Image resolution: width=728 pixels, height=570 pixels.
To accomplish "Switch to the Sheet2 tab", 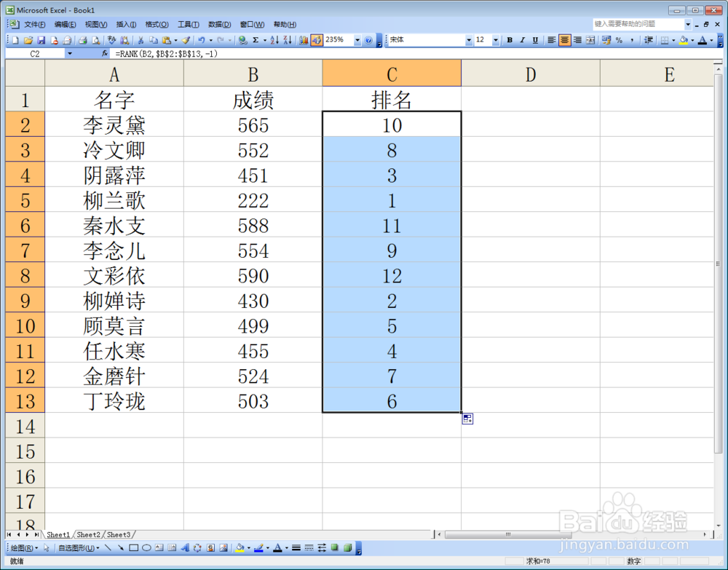I will pos(88,535).
